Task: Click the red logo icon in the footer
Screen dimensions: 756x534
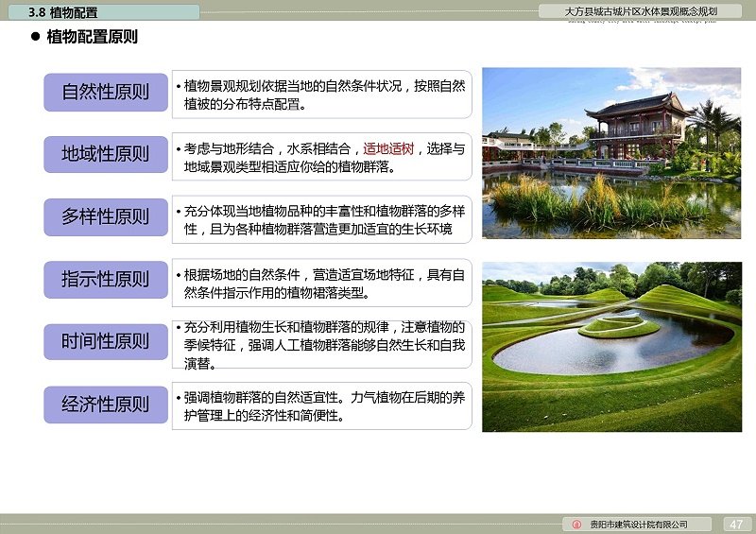Action: [x=576, y=525]
